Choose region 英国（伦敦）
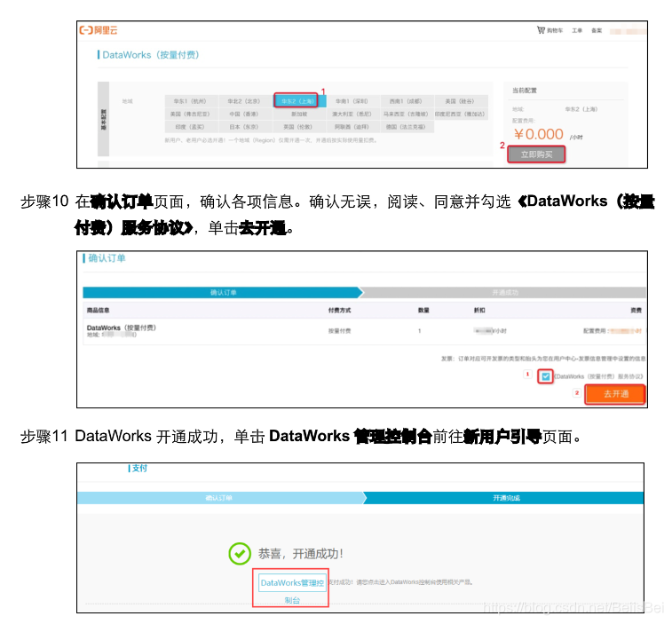Screen dimensions: 672x624 point(299,127)
